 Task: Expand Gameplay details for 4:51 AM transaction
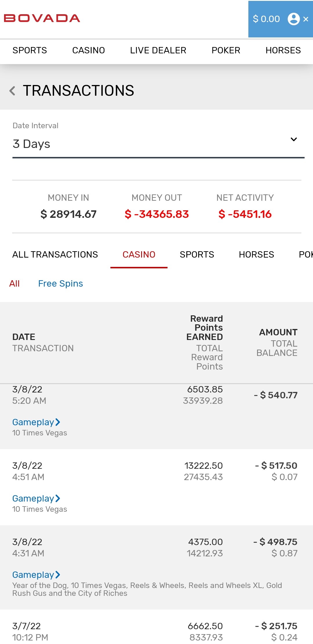click(x=36, y=498)
